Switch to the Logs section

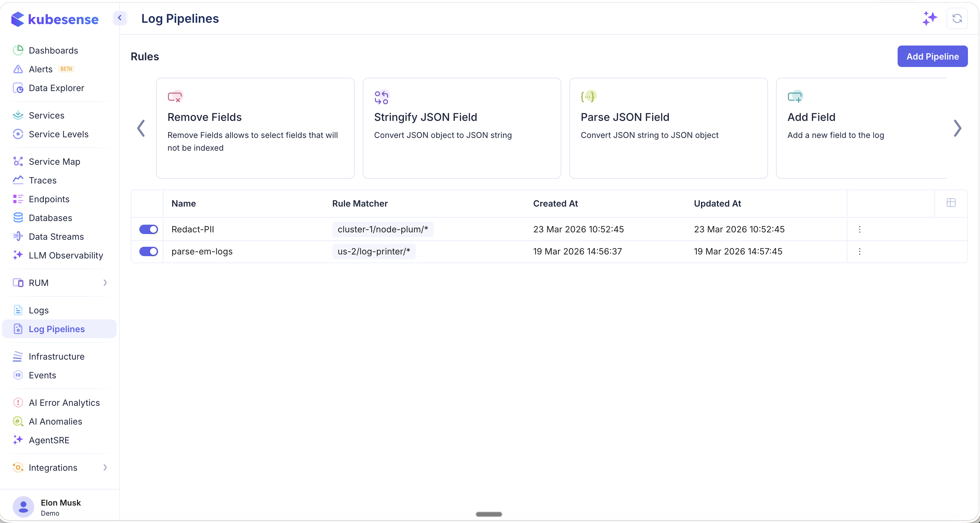[39, 310]
